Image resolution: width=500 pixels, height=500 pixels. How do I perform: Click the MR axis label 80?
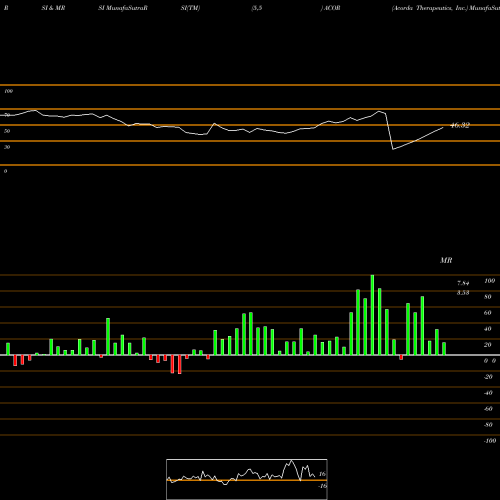click(488, 297)
